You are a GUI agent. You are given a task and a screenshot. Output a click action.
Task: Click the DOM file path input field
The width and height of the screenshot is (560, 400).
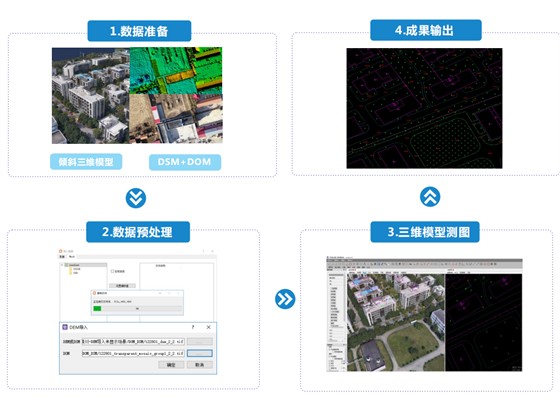click(x=133, y=353)
